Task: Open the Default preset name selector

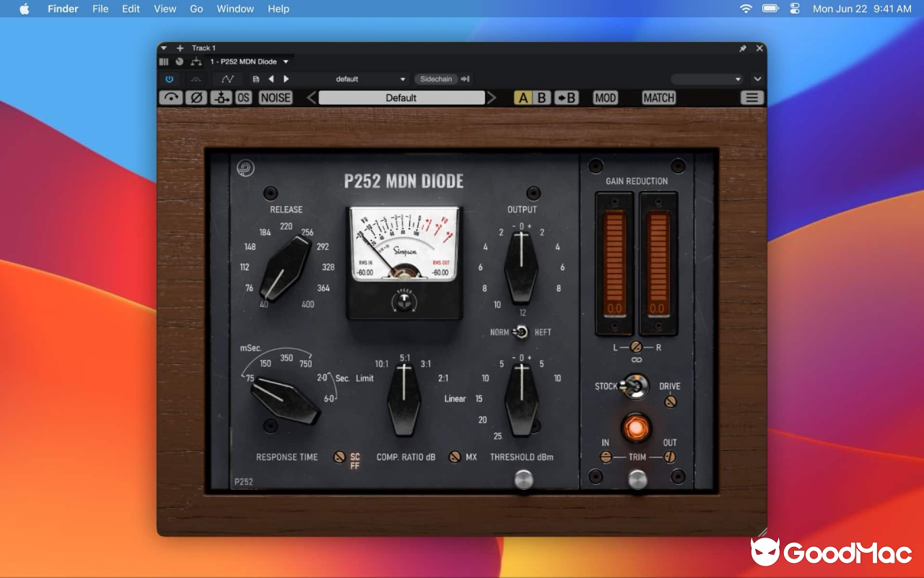Action: (401, 98)
